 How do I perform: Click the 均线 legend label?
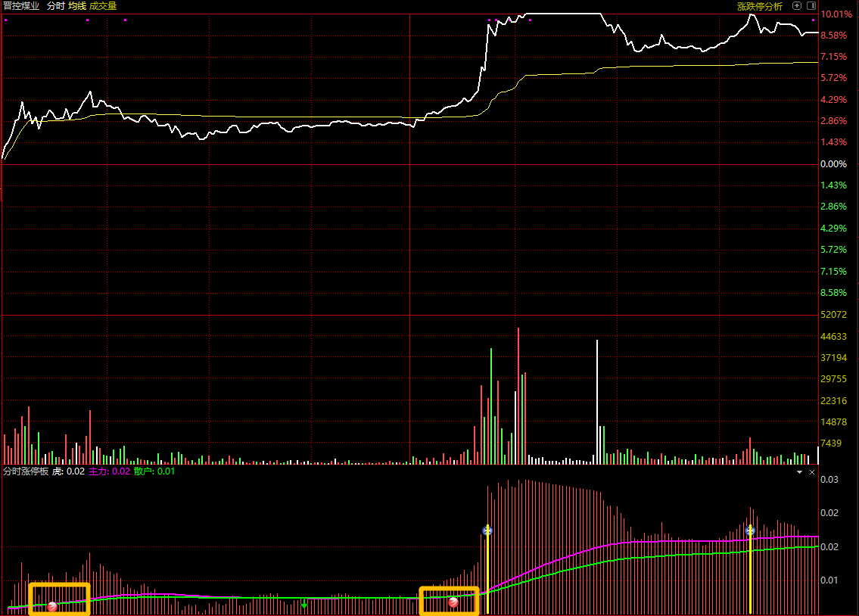(x=77, y=6)
